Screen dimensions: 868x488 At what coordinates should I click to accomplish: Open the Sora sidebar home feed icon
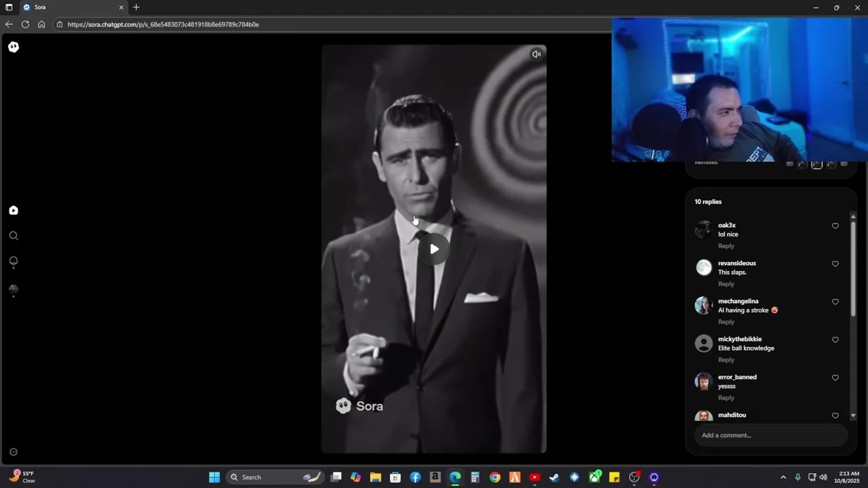(x=14, y=210)
